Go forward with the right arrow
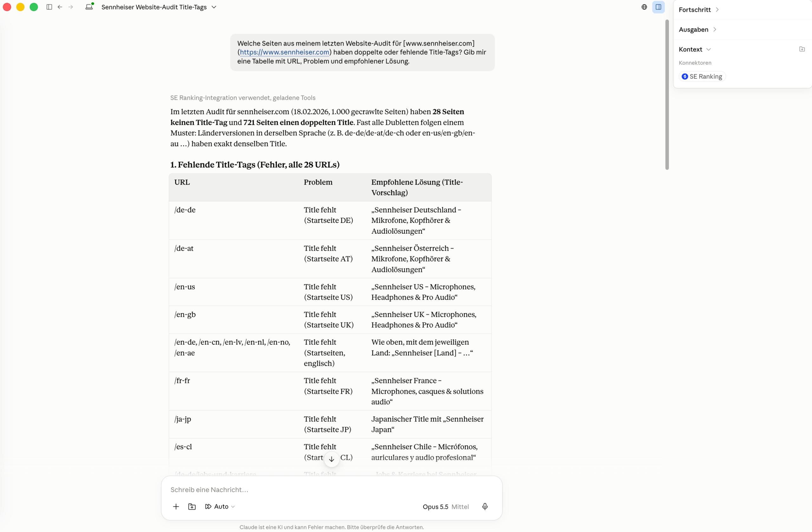The width and height of the screenshot is (812, 532). point(71,7)
